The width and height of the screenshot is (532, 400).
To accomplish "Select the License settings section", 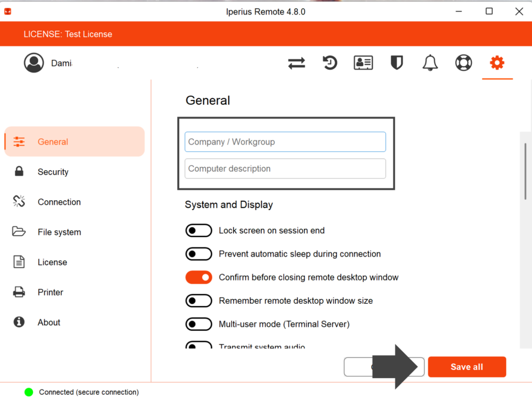I will click(75, 262).
